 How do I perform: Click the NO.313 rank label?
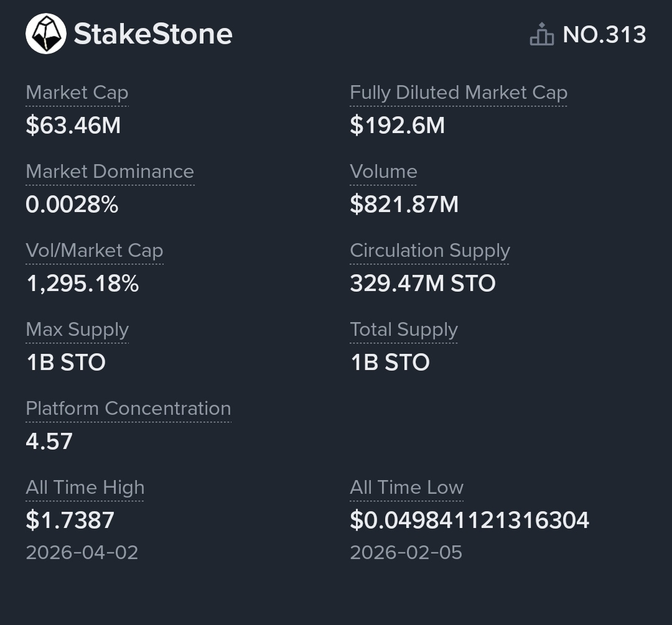[x=604, y=35]
